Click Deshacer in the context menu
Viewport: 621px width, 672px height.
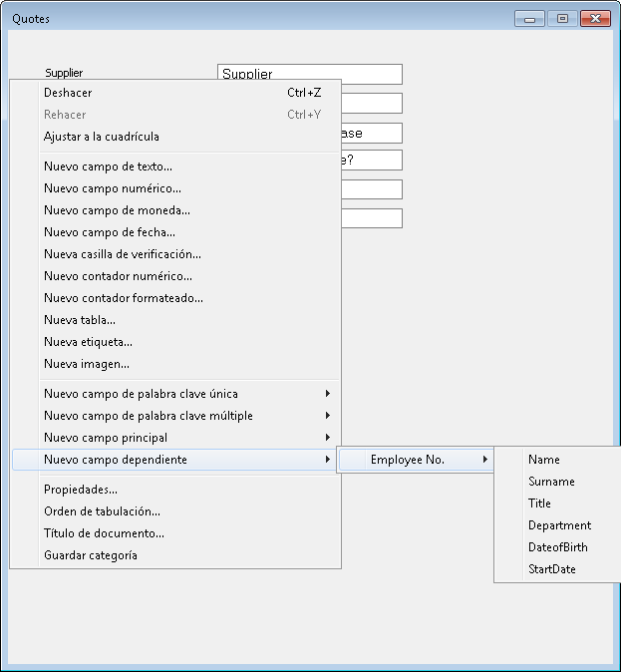point(175,93)
